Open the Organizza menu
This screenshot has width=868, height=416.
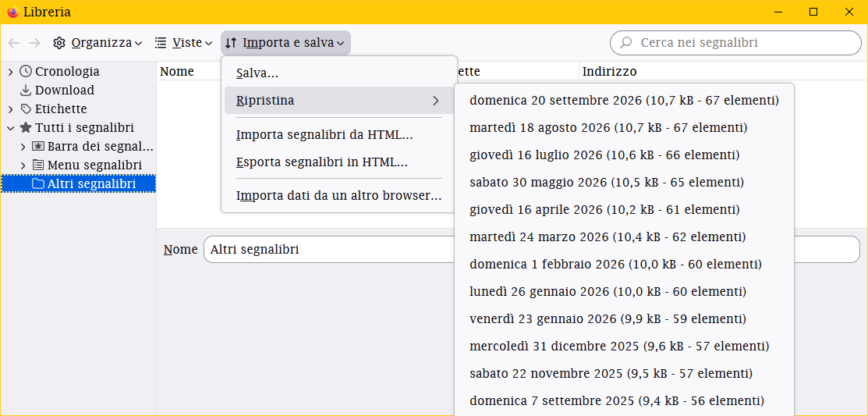pyautogui.click(x=98, y=43)
